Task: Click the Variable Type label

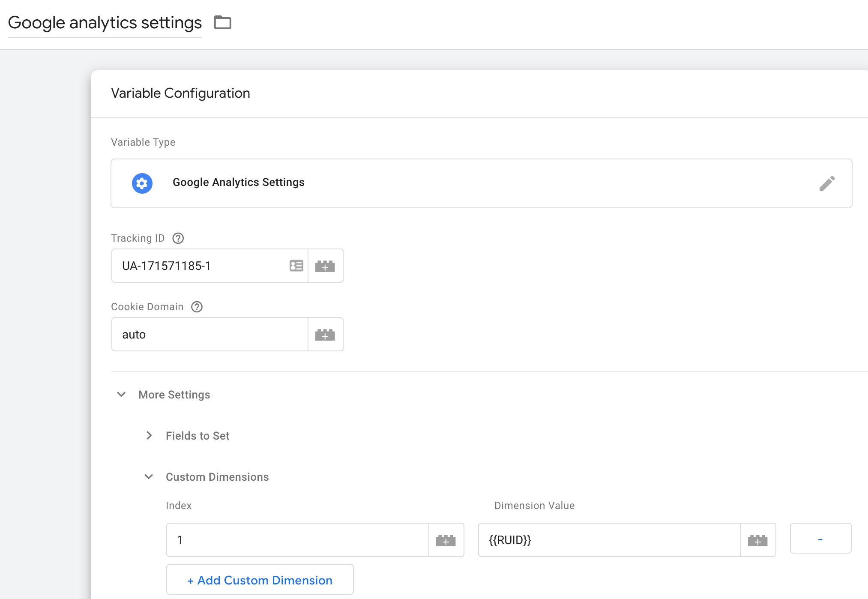Action: 143,142
